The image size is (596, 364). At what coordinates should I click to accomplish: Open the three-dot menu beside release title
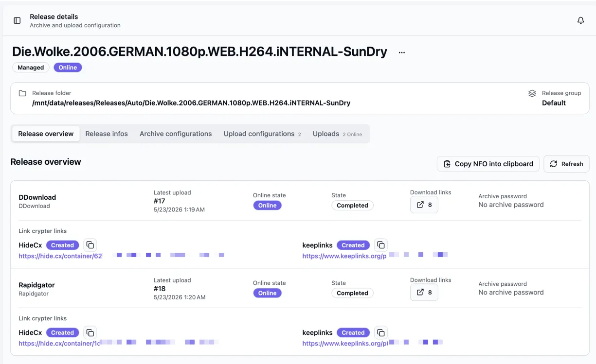point(401,52)
